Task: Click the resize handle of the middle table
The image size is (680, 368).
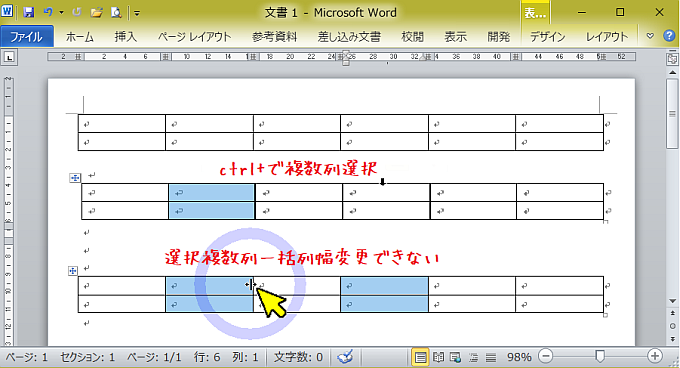Action: click(606, 222)
